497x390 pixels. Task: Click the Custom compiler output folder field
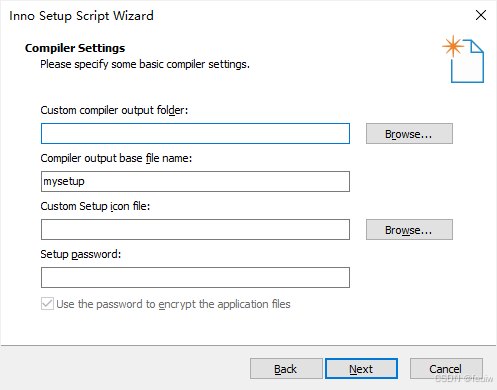[x=195, y=134]
